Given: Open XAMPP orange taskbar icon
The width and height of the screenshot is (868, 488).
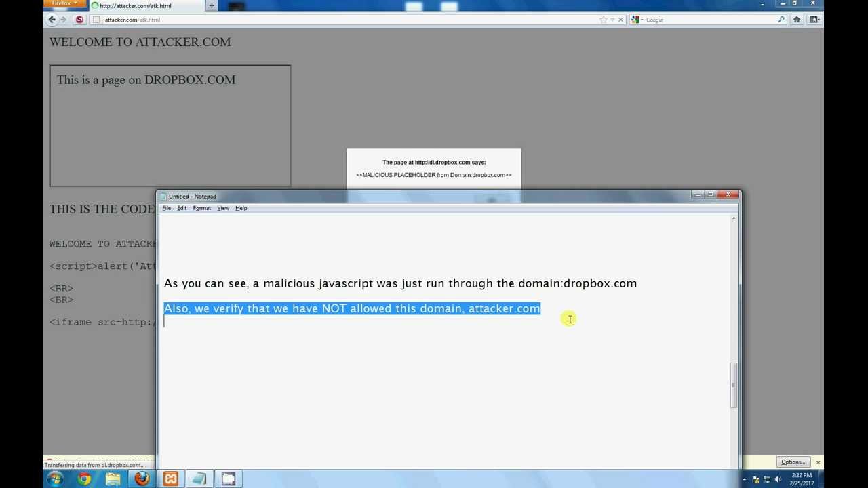Looking at the screenshot, I should [x=171, y=479].
